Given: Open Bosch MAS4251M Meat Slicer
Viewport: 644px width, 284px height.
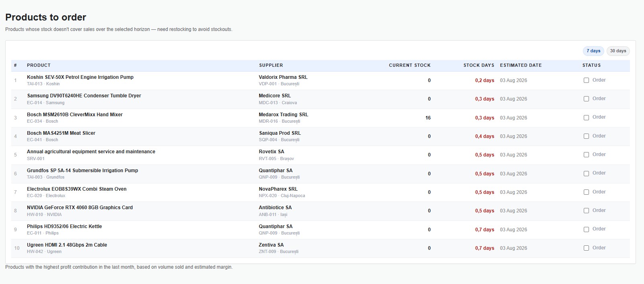Looking at the screenshot, I should coord(61,133).
